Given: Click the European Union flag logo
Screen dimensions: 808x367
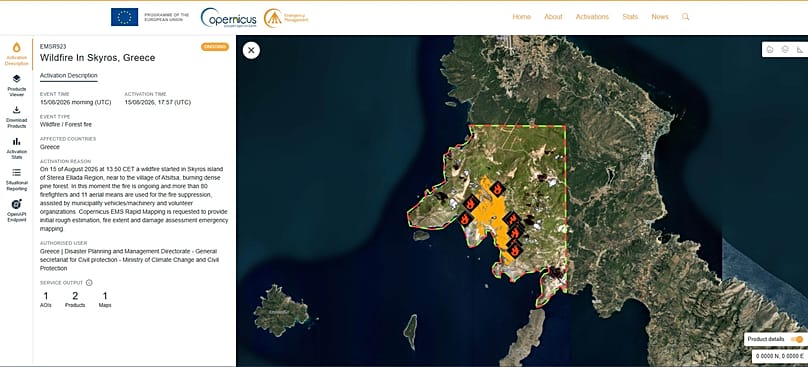Looking at the screenshot, I should [124, 17].
